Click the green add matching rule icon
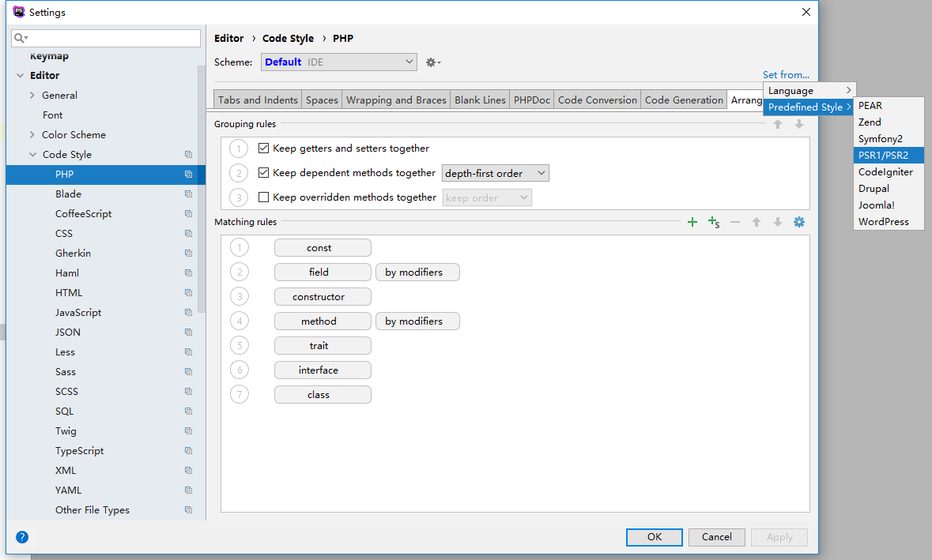Image resolution: width=932 pixels, height=560 pixels. coord(692,223)
